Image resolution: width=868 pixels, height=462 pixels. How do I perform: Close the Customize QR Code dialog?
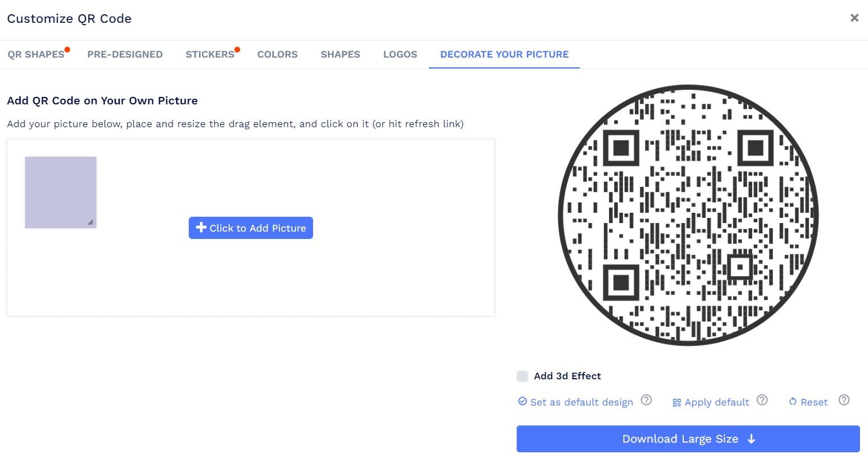pyautogui.click(x=854, y=18)
